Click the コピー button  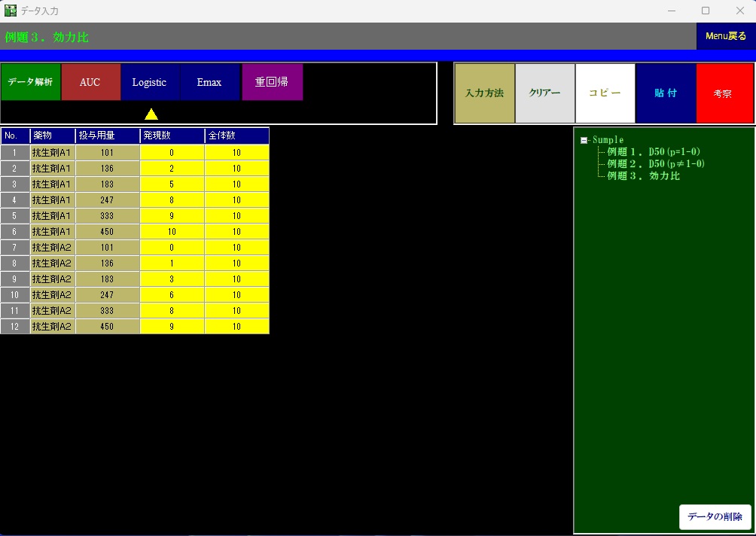pyautogui.click(x=605, y=93)
